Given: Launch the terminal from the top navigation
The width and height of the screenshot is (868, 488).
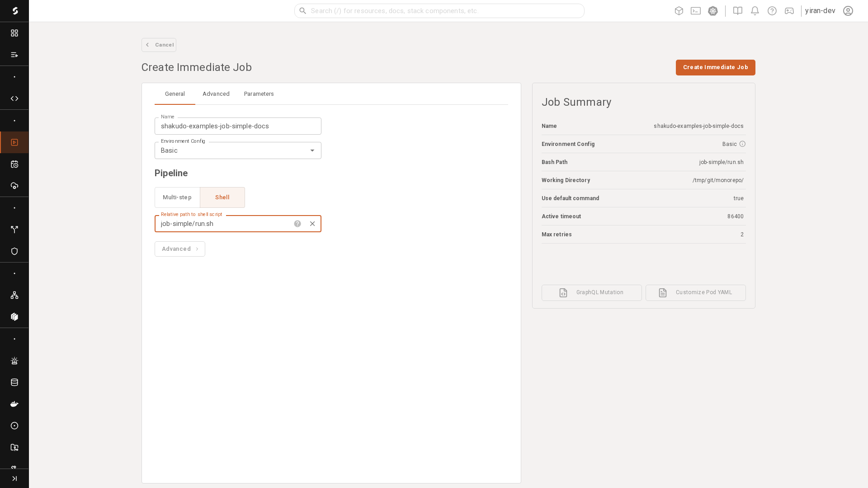Looking at the screenshot, I should 696,11.
